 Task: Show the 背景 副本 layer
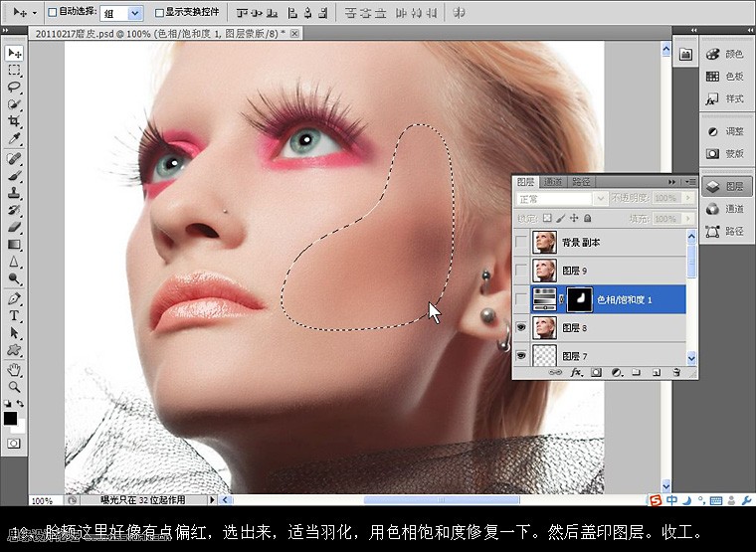[x=521, y=242]
